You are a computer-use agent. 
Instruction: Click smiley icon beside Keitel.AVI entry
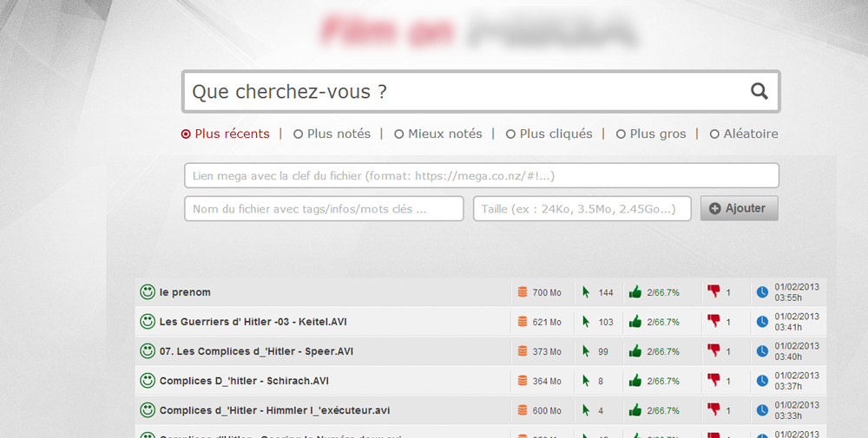tap(148, 322)
